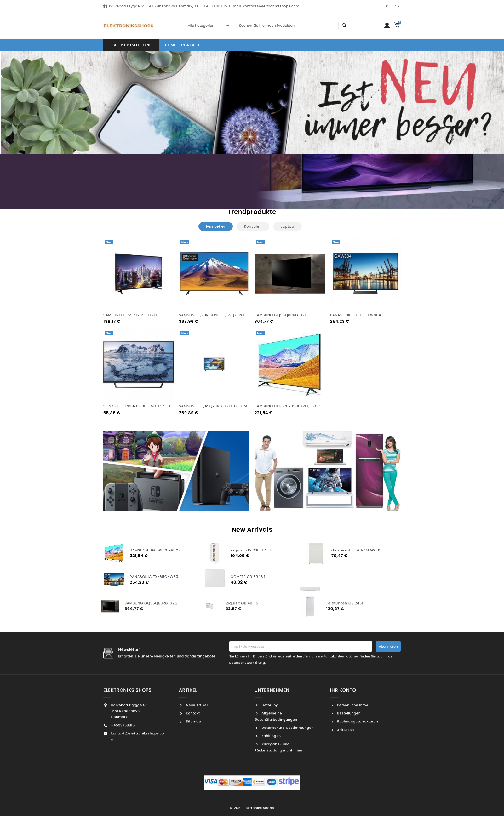The image size is (504, 816).
Task: Open footer Zahlungen link
Action: tap(271, 736)
